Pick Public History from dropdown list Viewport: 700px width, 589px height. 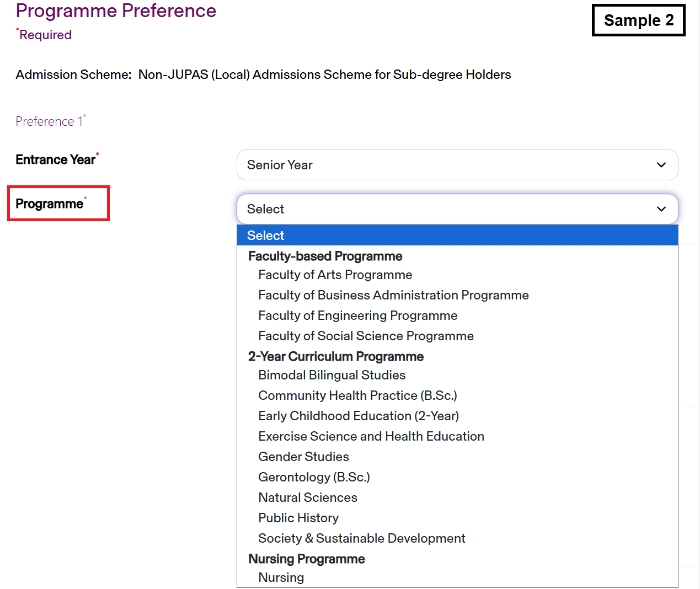pyautogui.click(x=298, y=518)
